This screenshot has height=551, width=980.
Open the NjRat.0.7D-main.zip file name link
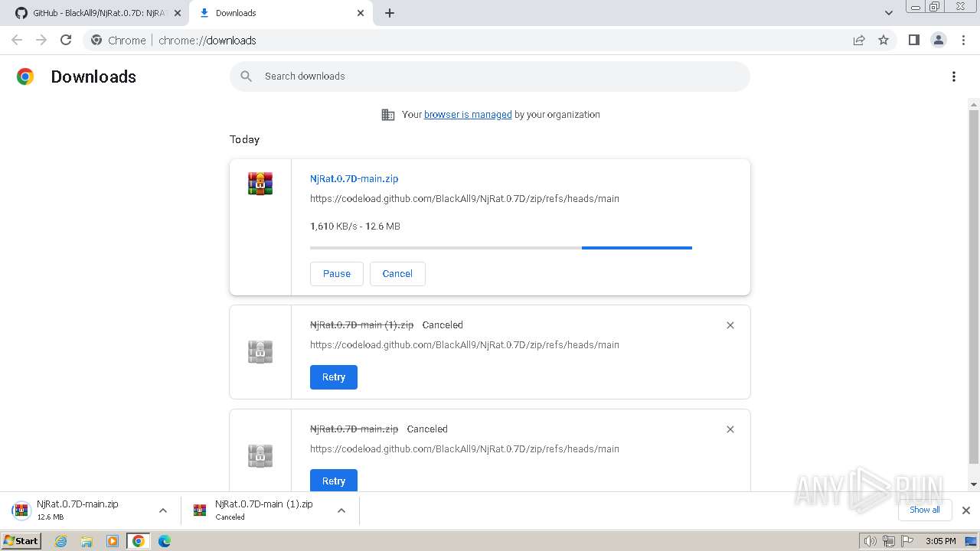pos(354,178)
